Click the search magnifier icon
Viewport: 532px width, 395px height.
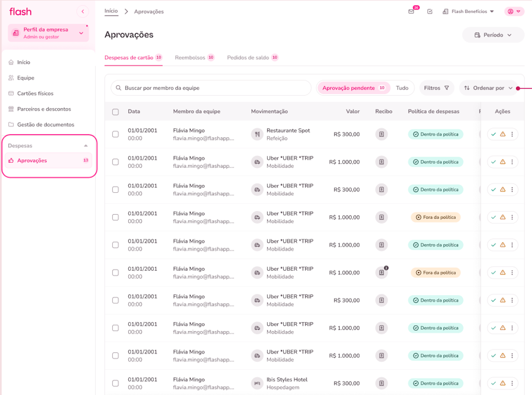(x=118, y=88)
